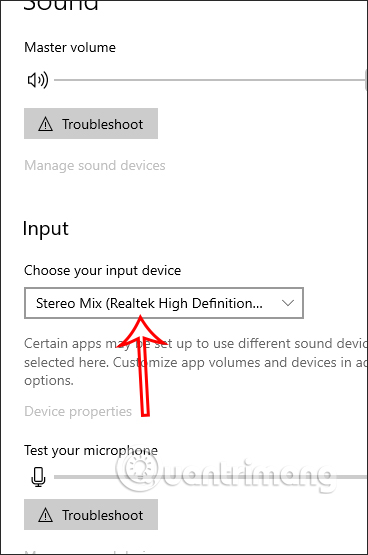Click the Choose your input device label

pos(103,270)
